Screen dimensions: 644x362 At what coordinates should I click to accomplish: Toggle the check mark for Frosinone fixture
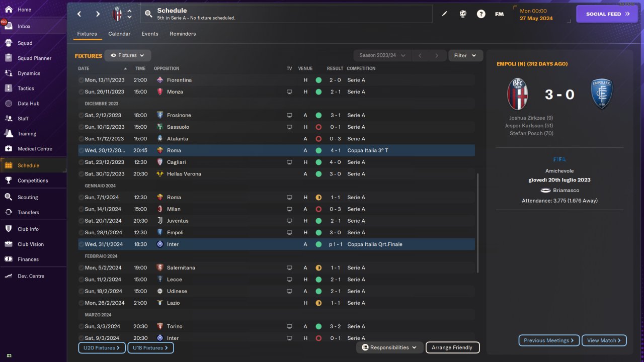click(x=81, y=115)
